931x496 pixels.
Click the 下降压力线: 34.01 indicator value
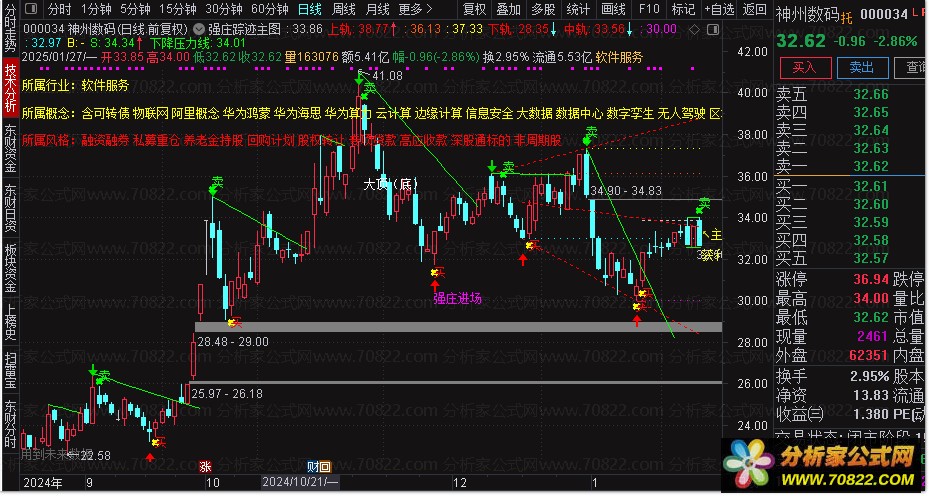(198, 43)
